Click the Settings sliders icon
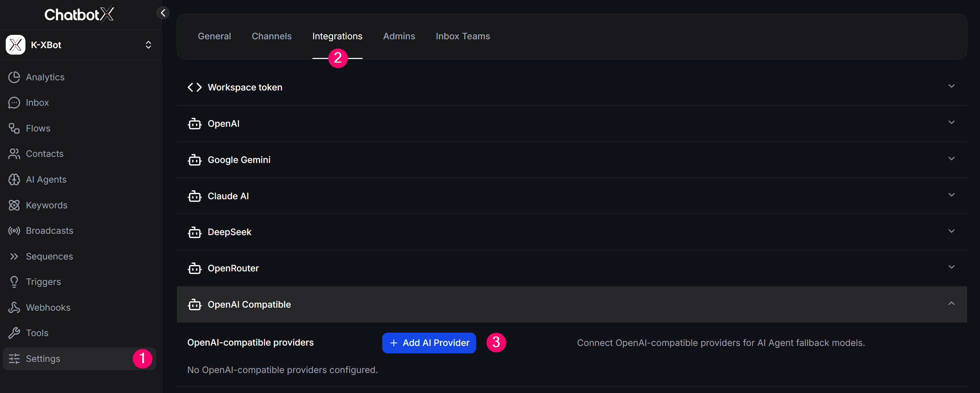The height and width of the screenshot is (393, 980). [14, 359]
